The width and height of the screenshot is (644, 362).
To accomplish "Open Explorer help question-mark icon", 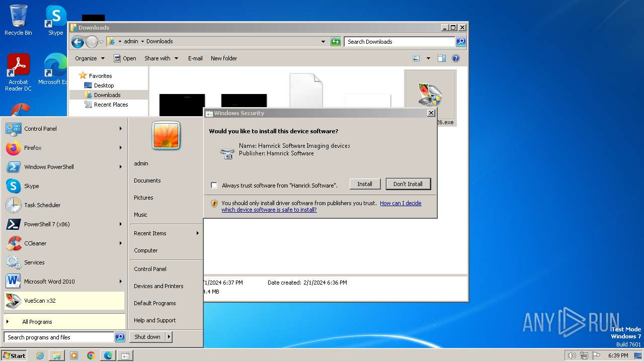I will (456, 58).
